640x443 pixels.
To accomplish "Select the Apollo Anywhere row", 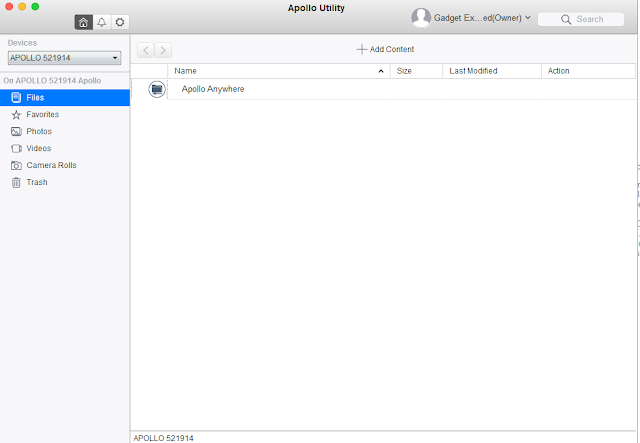I will point(383,89).
